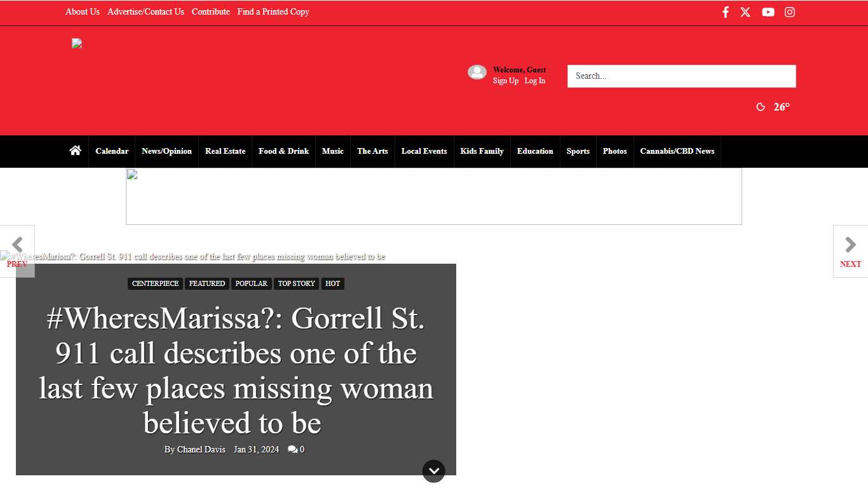Image resolution: width=868 pixels, height=488 pixels.
Task: Select the TOP STORY tag
Action: (x=296, y=283)
